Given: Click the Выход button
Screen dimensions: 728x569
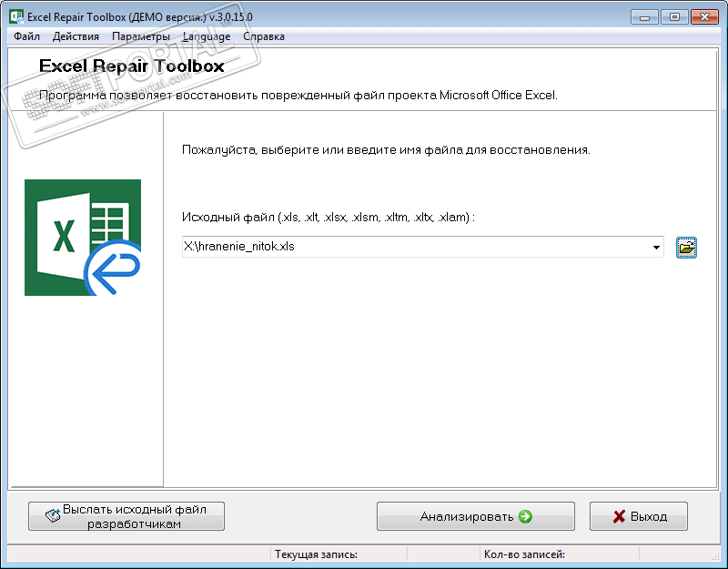Looking at the screenshot, I should click(x=639, y=516).
